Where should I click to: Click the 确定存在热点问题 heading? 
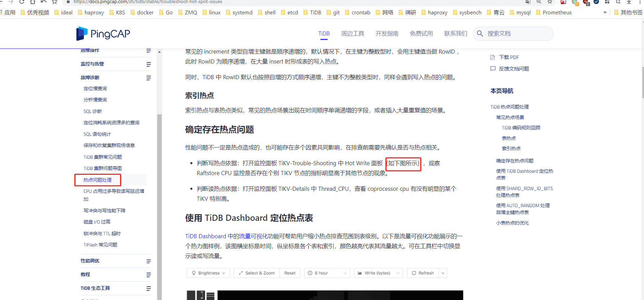pyautogui.click(x=220, y=130)
